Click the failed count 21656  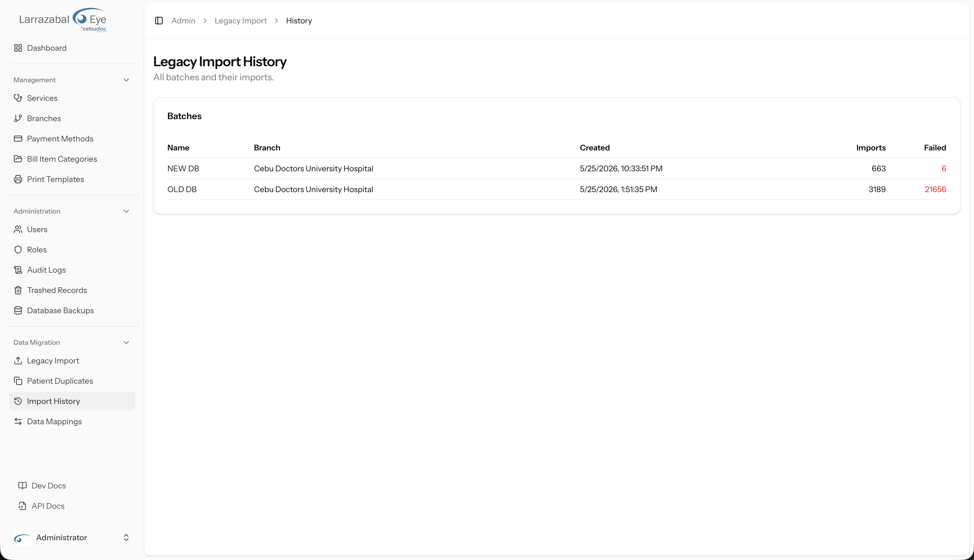(935, 189)
